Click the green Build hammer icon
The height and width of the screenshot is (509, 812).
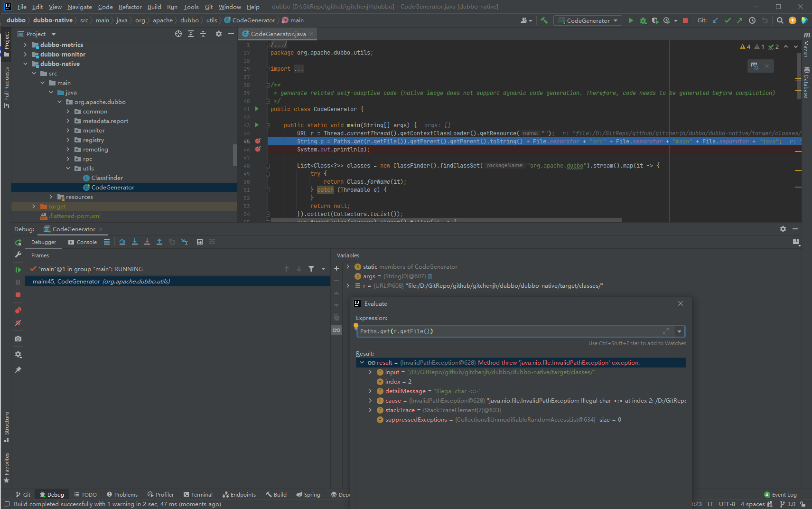point(544,20)
